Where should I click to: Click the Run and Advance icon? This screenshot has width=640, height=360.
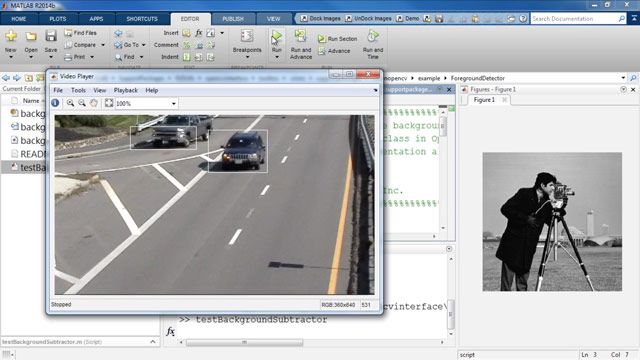pos(301,37)
